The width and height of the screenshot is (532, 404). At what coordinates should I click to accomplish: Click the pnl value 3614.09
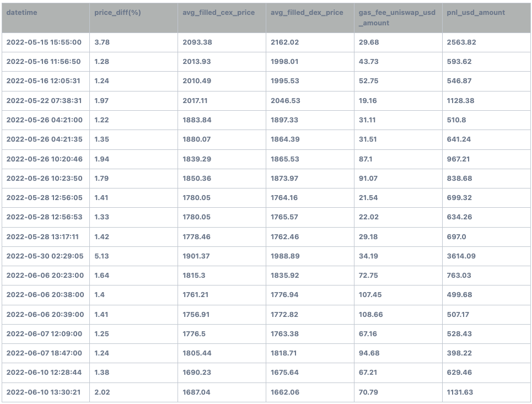coord(459,256)
